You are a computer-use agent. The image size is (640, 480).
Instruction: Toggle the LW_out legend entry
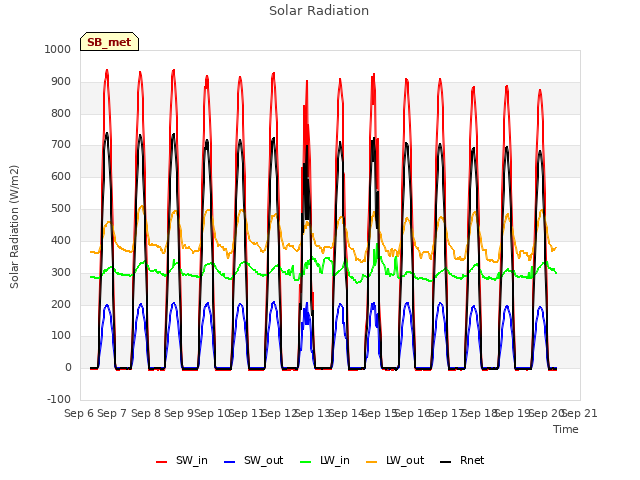click(x=395, y=460)
